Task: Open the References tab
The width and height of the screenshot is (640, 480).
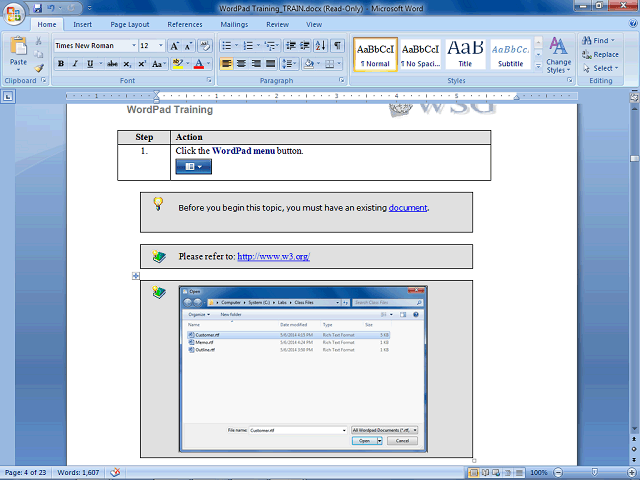Action: coord(184,24)
